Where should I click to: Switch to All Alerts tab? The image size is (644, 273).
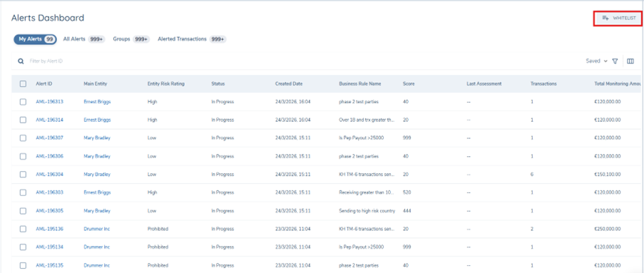pos(83,39)
